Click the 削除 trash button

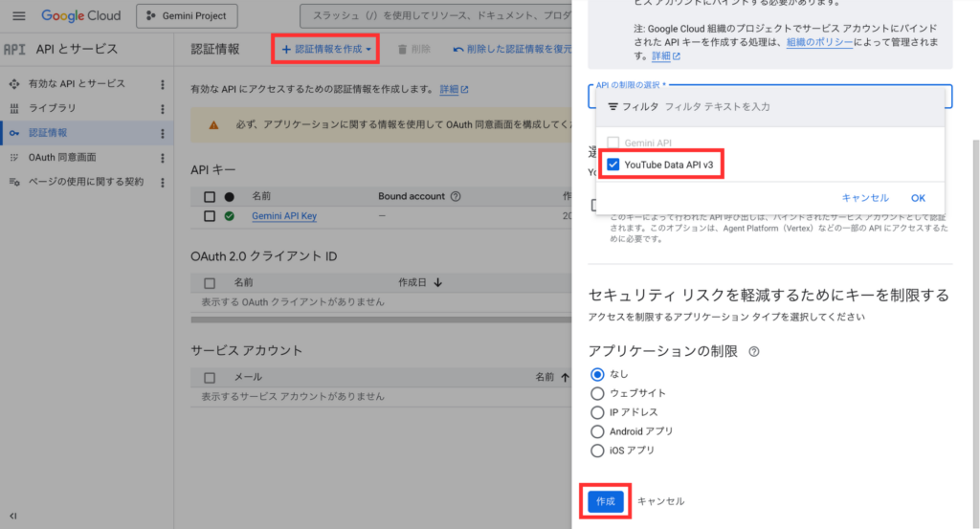pyautogui.click(x=414, y=49)
